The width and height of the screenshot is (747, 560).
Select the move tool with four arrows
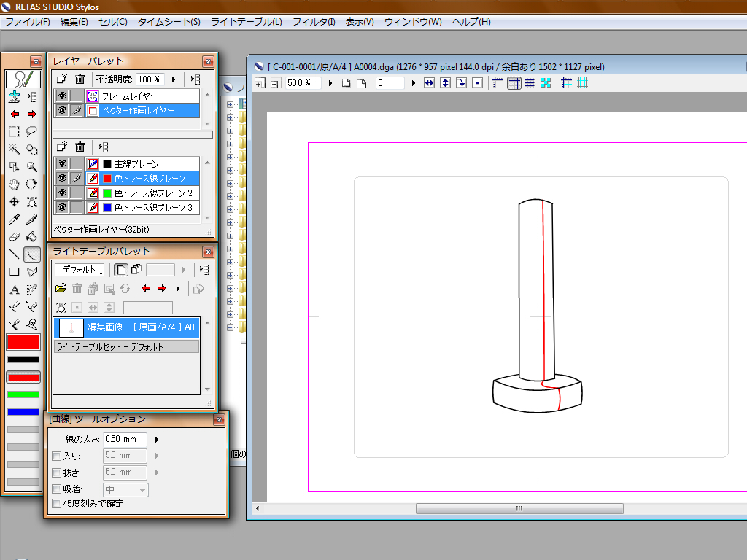pos(15,202)
